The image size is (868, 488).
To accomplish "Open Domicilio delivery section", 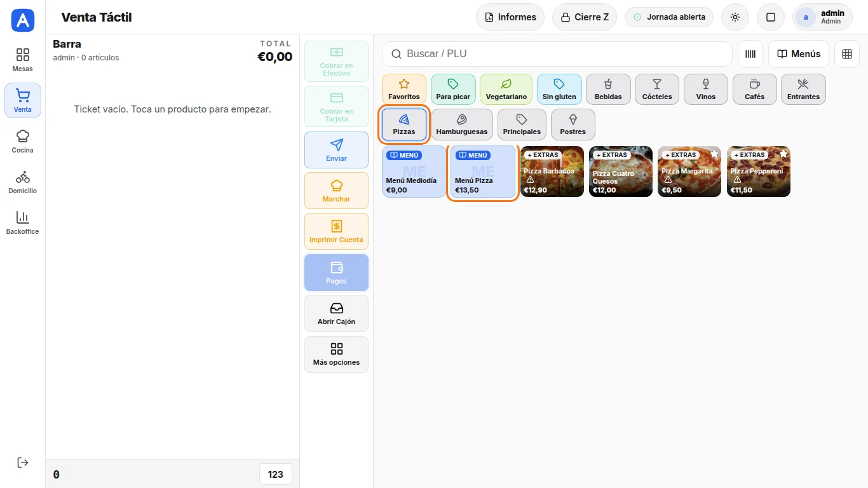I will (23, 182).
